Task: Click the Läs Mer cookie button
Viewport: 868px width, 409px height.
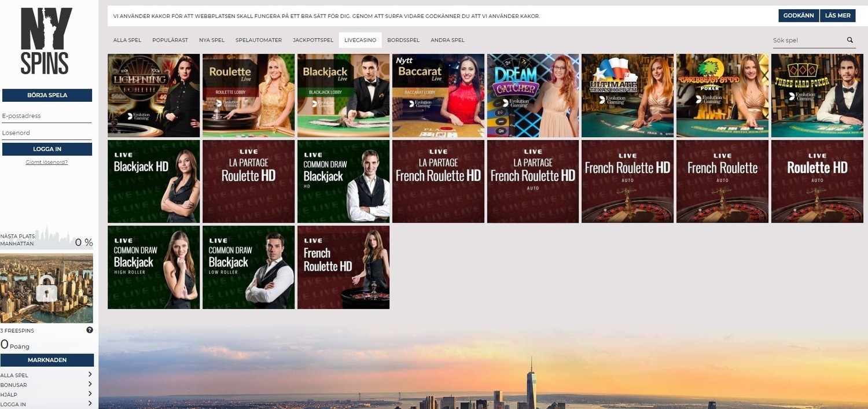Action: (x=838, y=16)
